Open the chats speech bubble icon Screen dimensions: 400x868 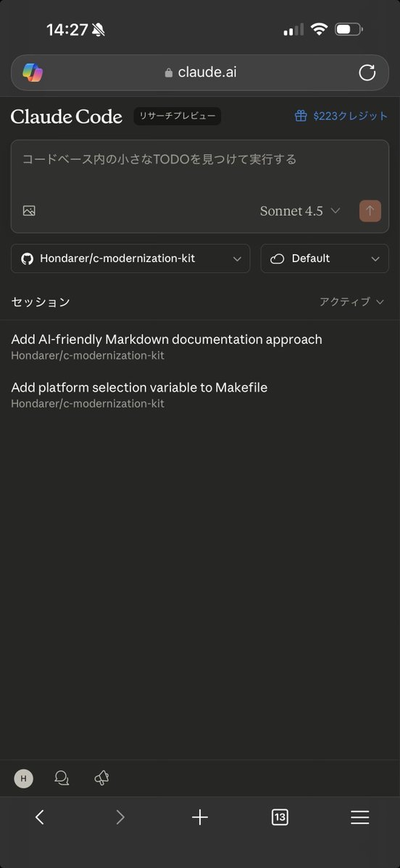(62, 778)
